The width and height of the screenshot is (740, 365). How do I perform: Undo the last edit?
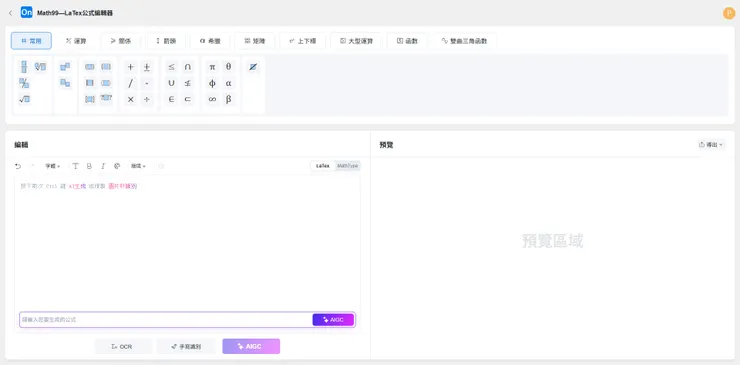point(18,166)
